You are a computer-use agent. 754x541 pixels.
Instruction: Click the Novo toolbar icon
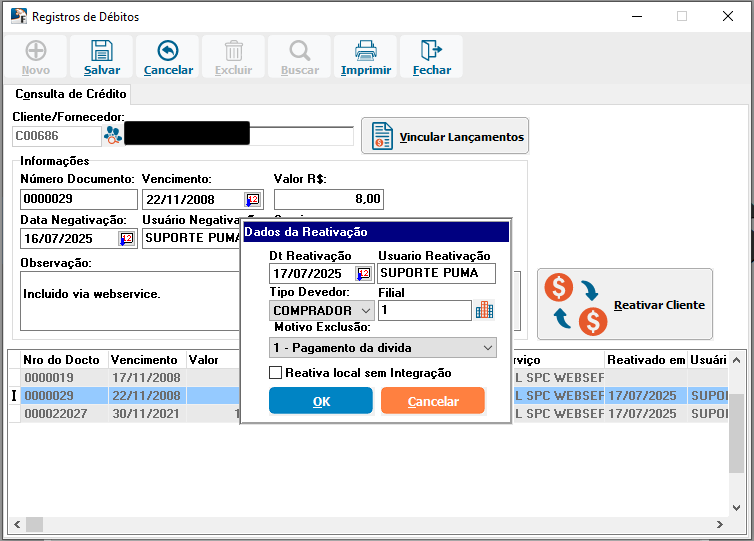[36, 57]
